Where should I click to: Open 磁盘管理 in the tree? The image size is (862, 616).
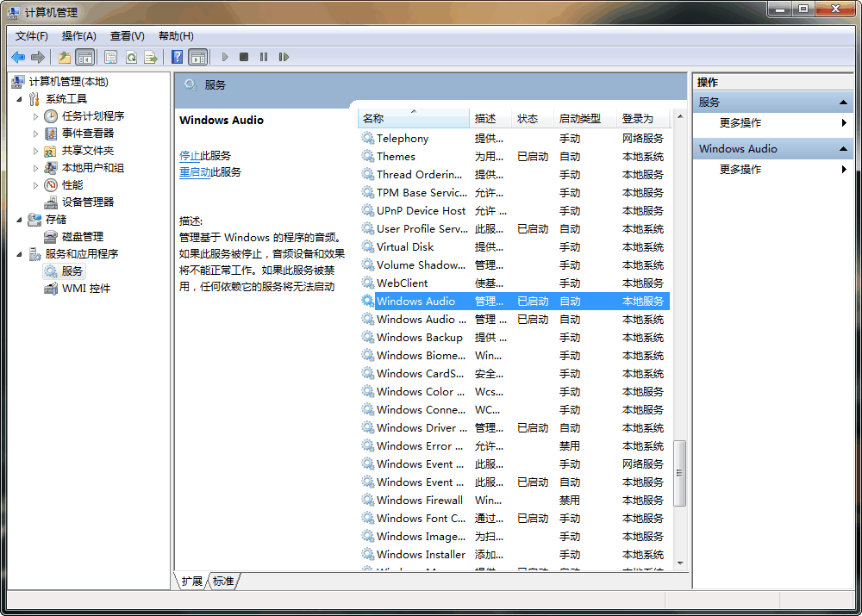[83, 237]
